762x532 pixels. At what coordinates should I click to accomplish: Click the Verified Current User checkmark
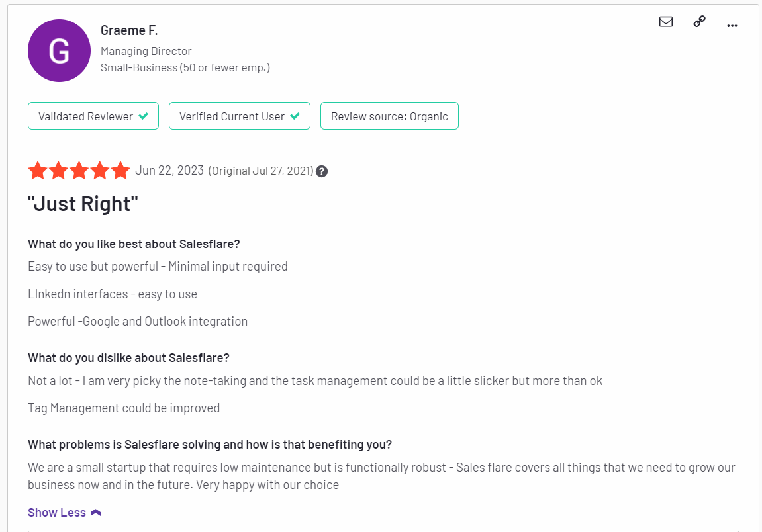pos(295,116)
